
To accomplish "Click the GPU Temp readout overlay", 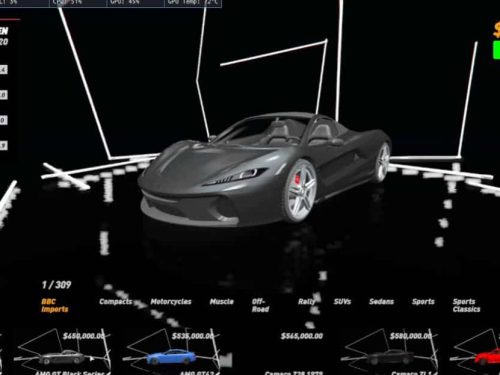I will pyautogui.click(x=193, y=2).
